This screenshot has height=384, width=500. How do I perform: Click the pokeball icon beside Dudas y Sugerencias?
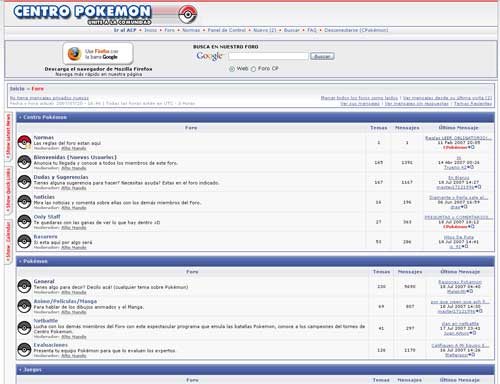(x=24, y=182)
